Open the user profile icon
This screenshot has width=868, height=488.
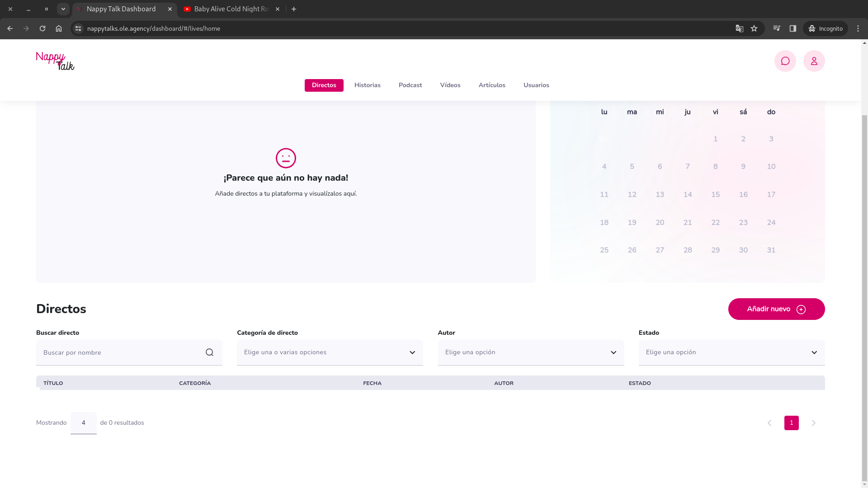pos(814,61)
